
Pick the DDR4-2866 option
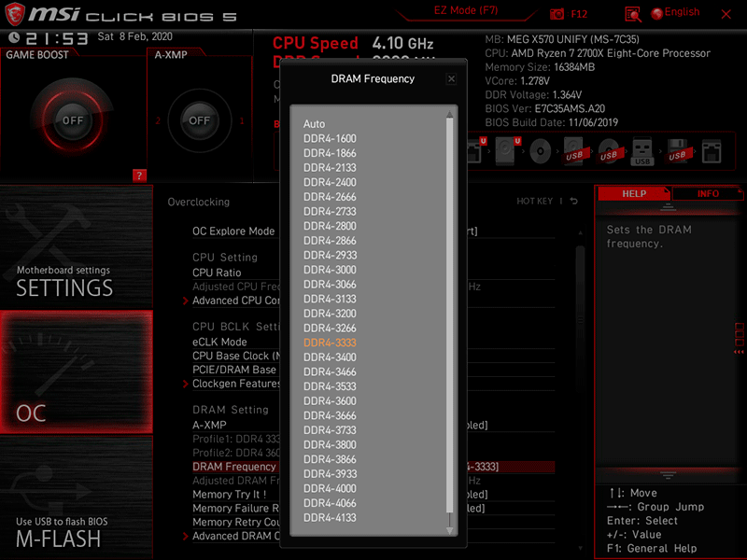click(x=330, y=241)
